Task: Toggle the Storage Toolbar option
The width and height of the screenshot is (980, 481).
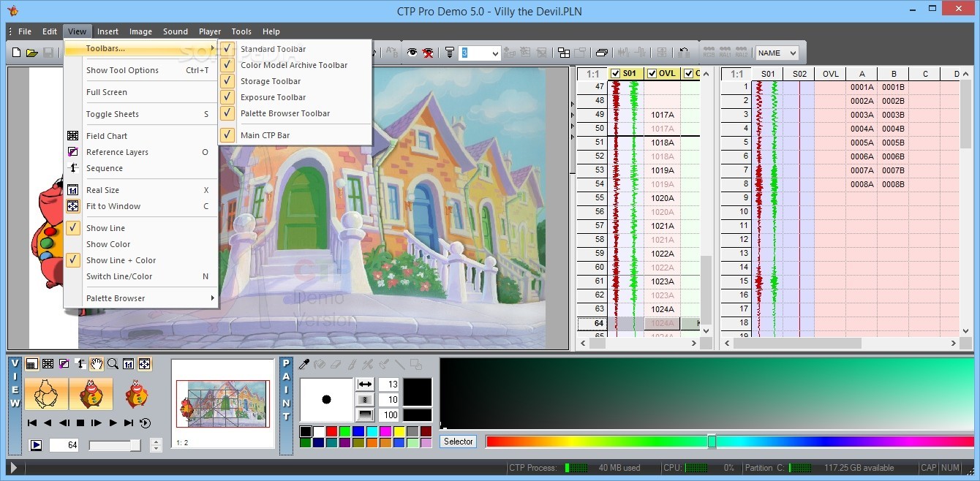Action: 271,81
